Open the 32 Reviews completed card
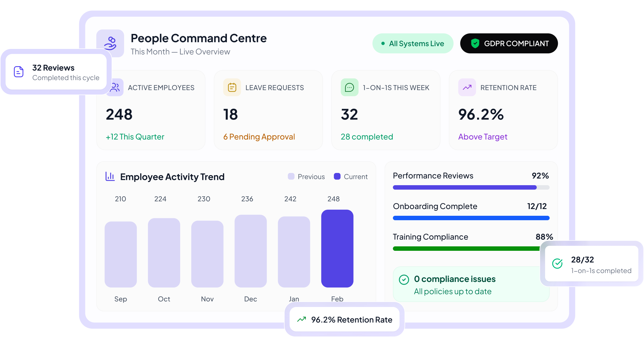 [x=56, y=72]
